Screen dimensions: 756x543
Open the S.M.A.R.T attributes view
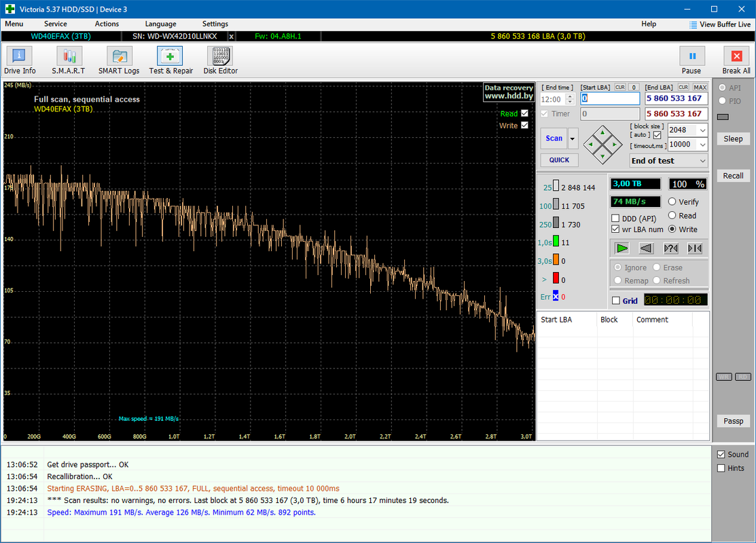pyautogui.click(x=68, y=60)
